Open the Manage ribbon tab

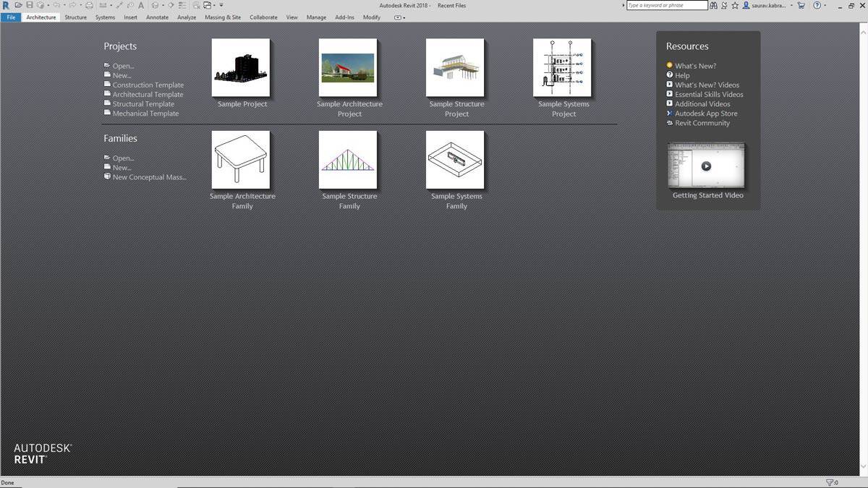coord(316,17)
